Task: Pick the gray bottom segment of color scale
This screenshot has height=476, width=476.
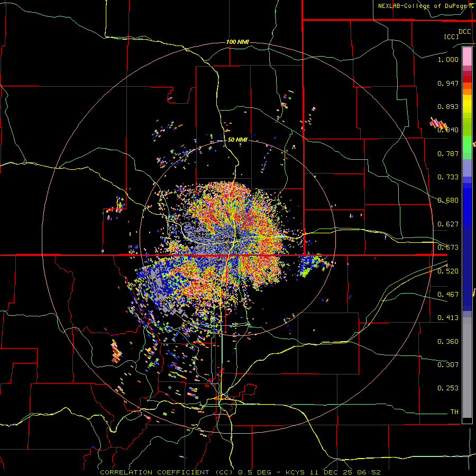Action: pyautogui.click(x=467, y=368)
